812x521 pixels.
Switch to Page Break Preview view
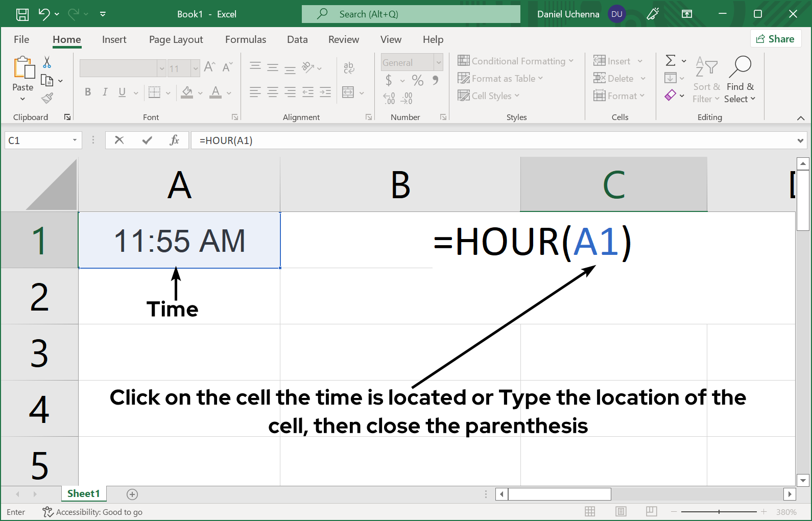tap(651, 512)
